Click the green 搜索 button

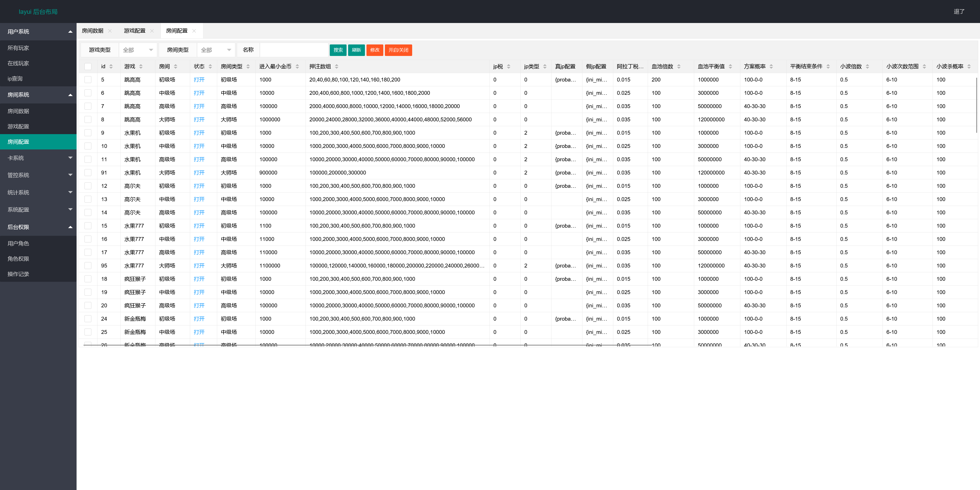338,50
